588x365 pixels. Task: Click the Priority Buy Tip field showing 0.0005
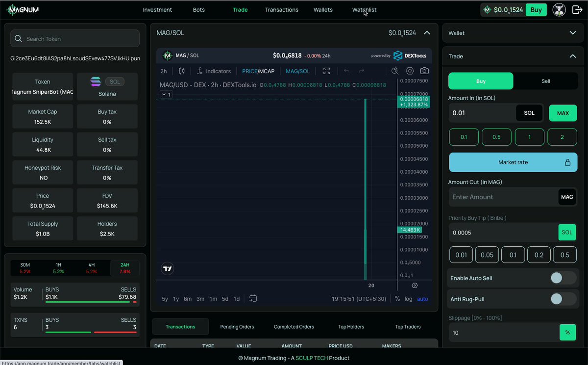coord(503,233)
